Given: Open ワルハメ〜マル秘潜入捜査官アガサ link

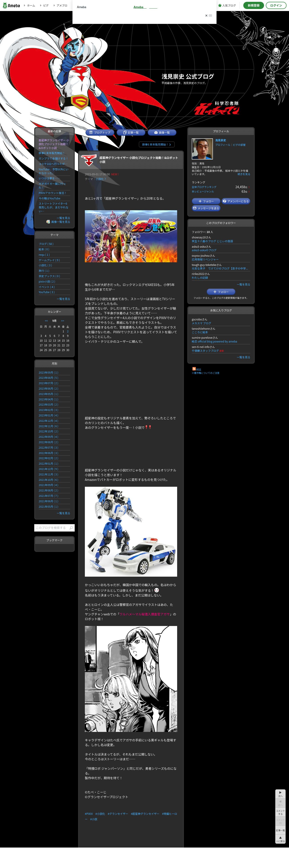Looking at the screenshot, I should click(x=145, y=614).
